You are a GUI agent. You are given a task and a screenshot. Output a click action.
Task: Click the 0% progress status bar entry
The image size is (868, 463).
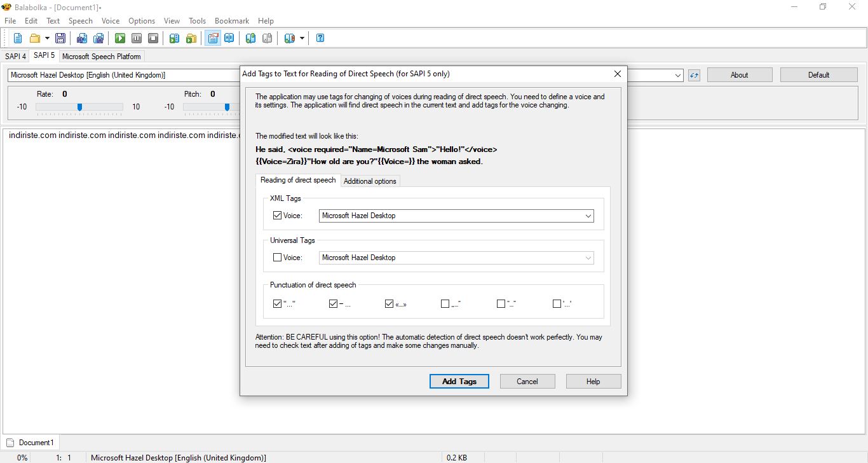click(x=22, y=458)
